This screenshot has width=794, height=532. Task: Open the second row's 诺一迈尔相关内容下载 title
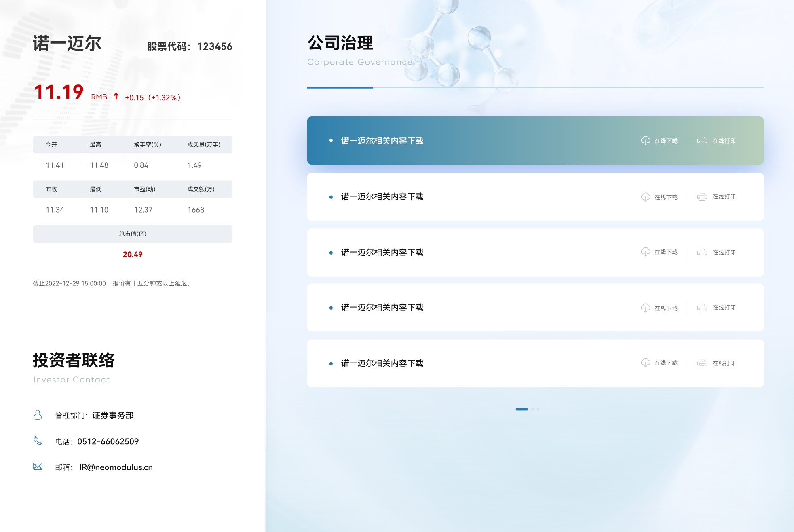(x=382, y=196)
